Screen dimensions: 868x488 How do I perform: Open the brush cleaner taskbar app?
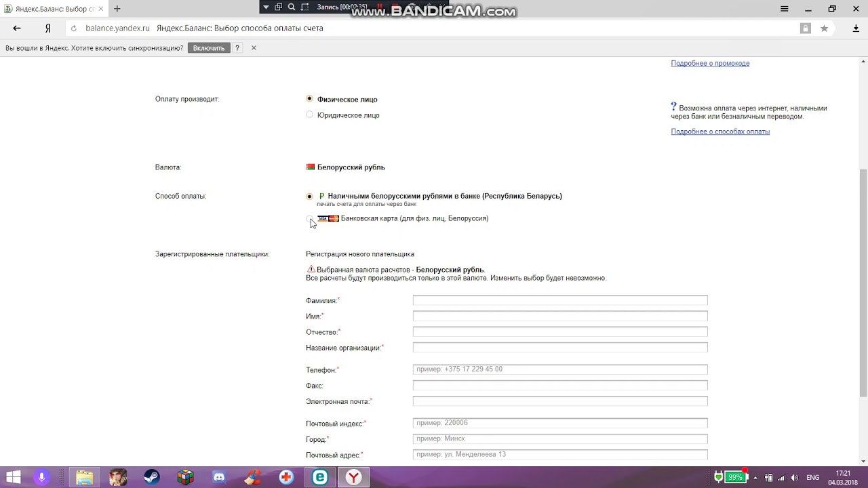pyautogui.click(x=253, y=477)
